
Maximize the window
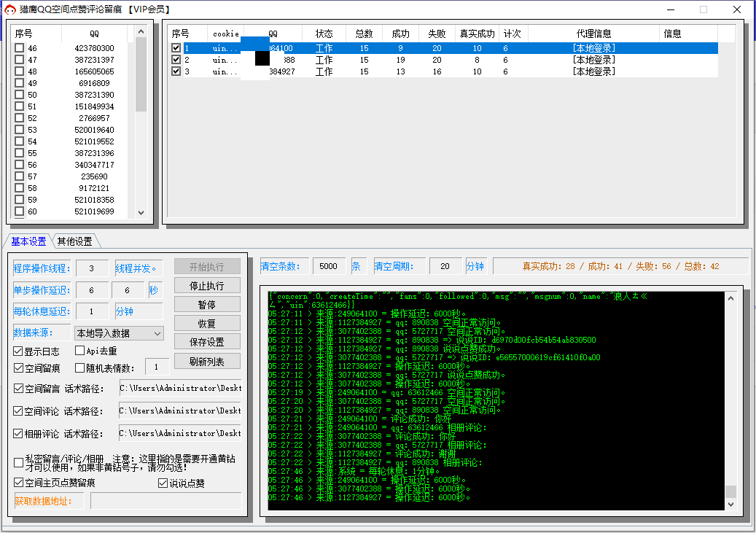[x=704, y=9]
